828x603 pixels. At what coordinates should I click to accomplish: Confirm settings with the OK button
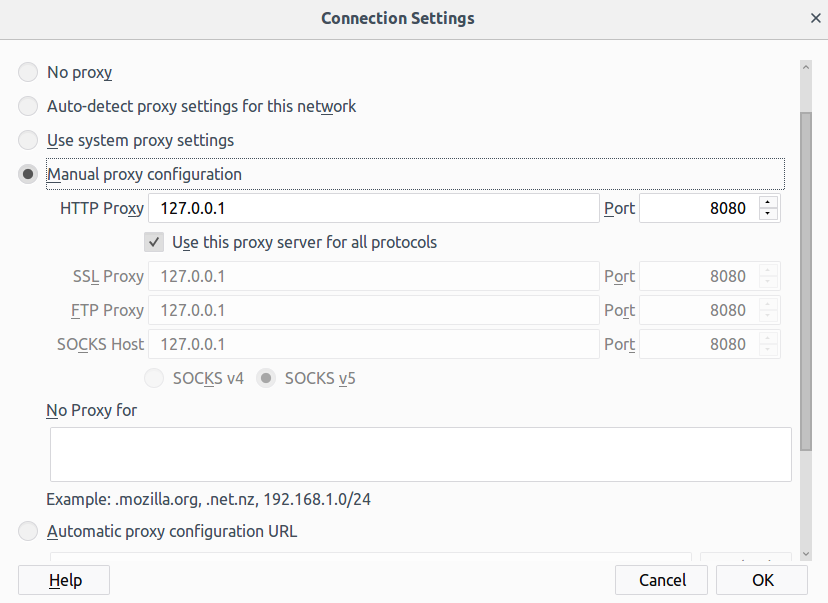click(762, 580)
